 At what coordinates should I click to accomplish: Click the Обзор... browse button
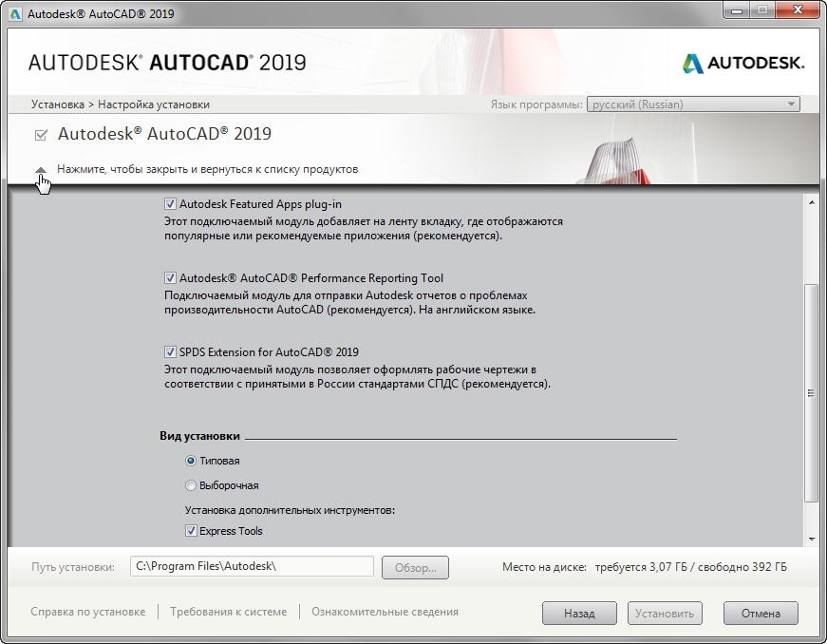click(415, 567)
